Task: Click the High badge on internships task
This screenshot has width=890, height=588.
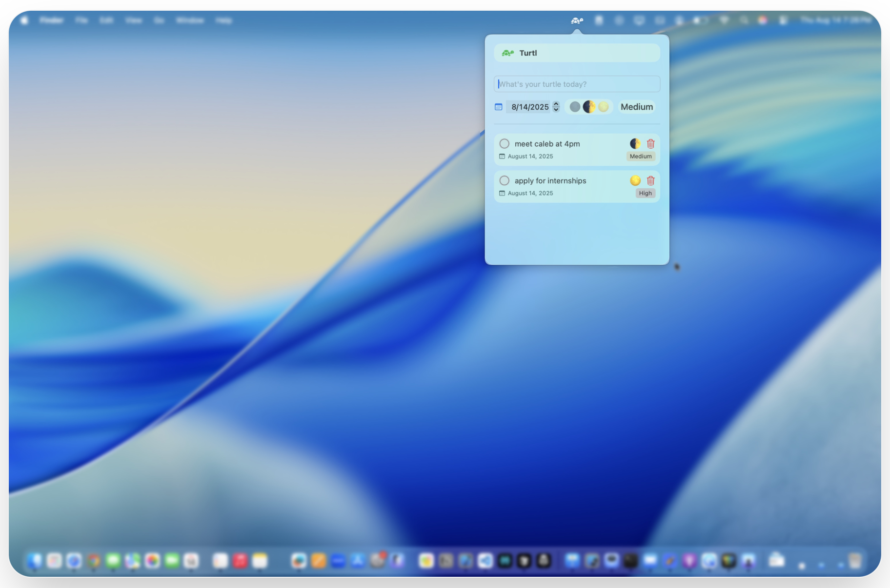Action: [645, 194]
